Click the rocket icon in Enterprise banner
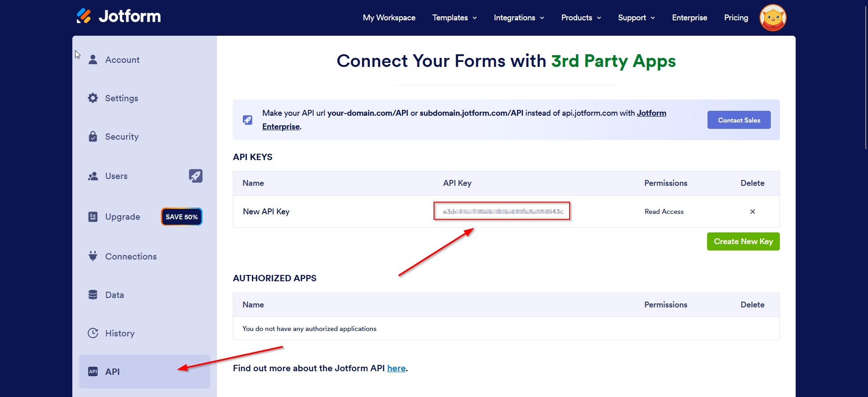868x397 pixels. (248, 120)
